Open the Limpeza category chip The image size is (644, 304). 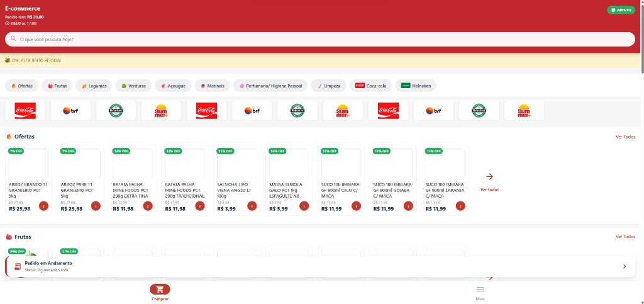(x=328, y=86)
